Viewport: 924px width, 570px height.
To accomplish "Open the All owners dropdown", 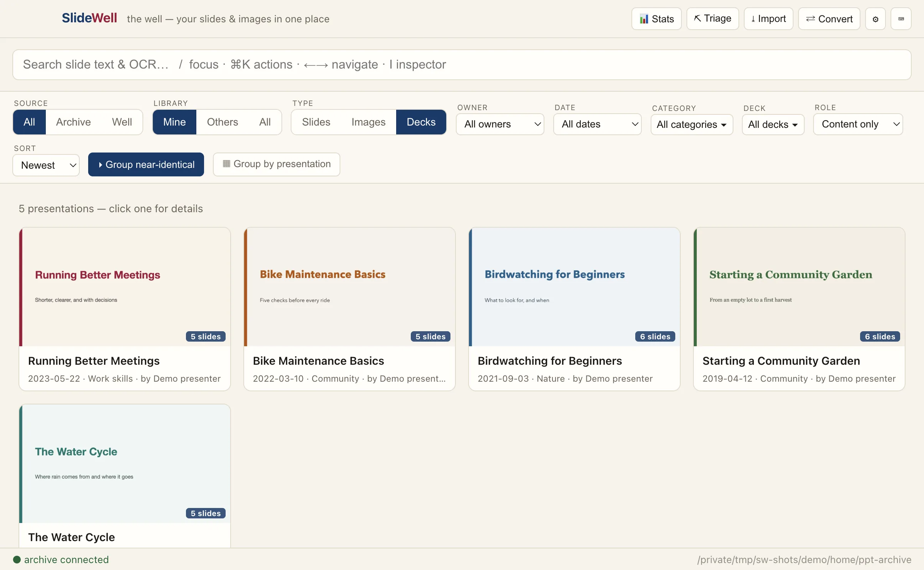I will 500,124.
